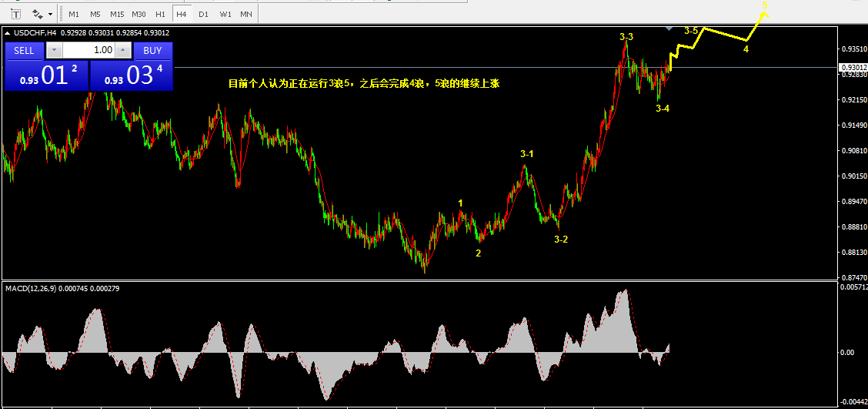This screenshot has height=409, width=868.
Task: Switch chart to M5 timeframe
Action: [95, 14]
